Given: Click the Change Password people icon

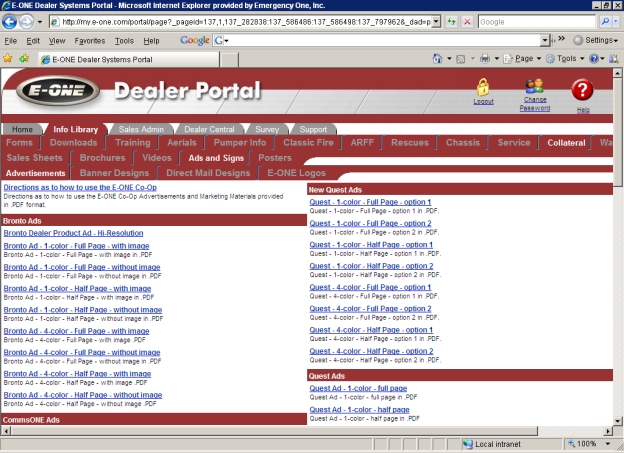Looking at the screenshot, I should coord(534,86).
